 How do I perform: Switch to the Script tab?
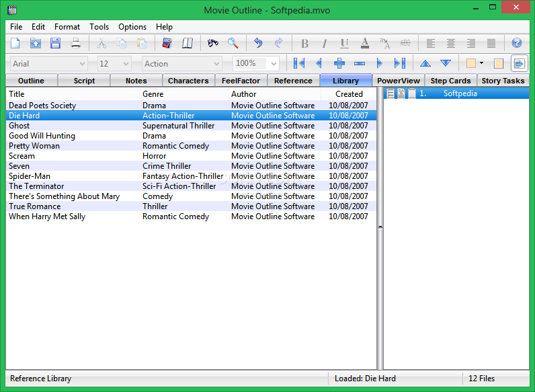[x=84, y=81]
